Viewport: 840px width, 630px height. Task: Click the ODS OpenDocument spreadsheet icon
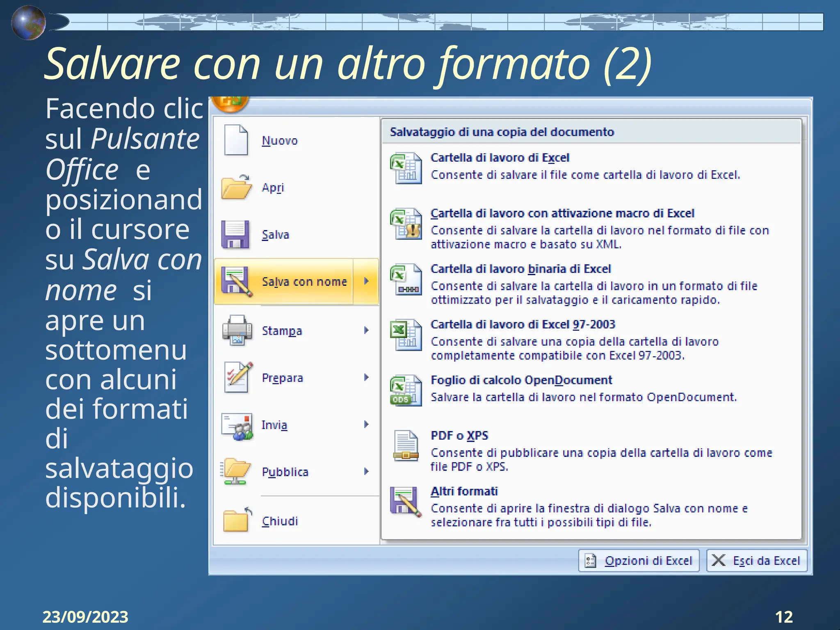[406, 390]
